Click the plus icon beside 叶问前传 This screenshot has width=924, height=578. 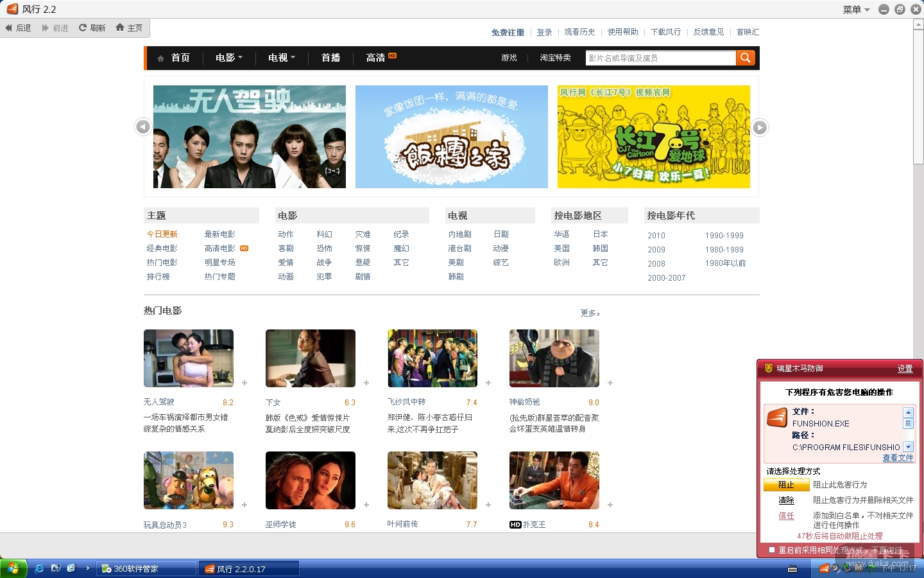(x=488, y=505)
